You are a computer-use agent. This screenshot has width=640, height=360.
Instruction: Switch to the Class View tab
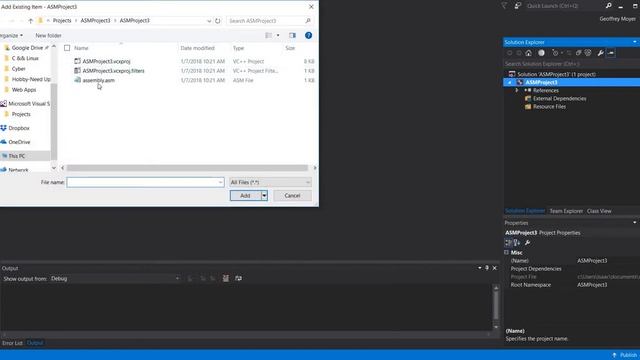pyautogui.click(x=599, y=211)
